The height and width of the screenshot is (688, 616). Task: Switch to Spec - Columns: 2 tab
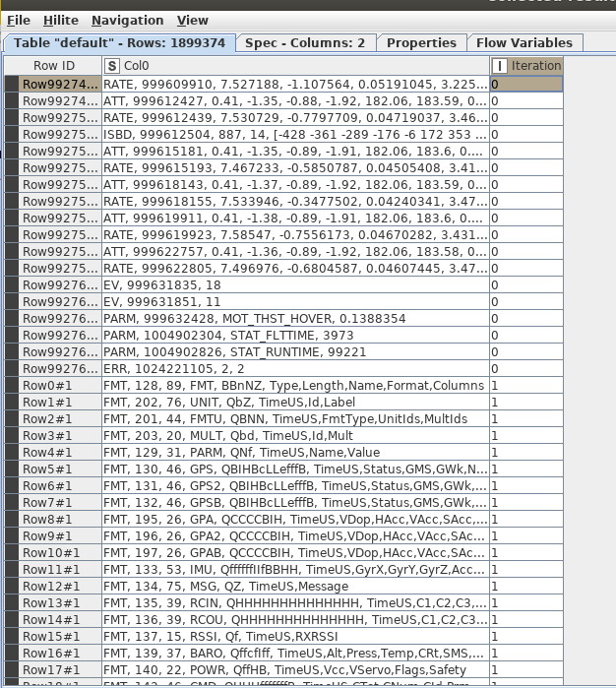(305, 43)
